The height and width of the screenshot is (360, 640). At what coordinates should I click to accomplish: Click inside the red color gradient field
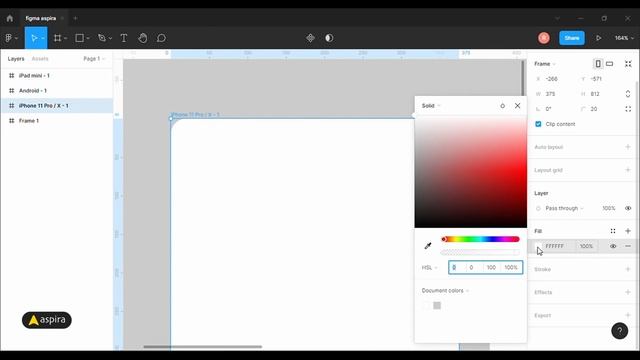click(471, 172)
